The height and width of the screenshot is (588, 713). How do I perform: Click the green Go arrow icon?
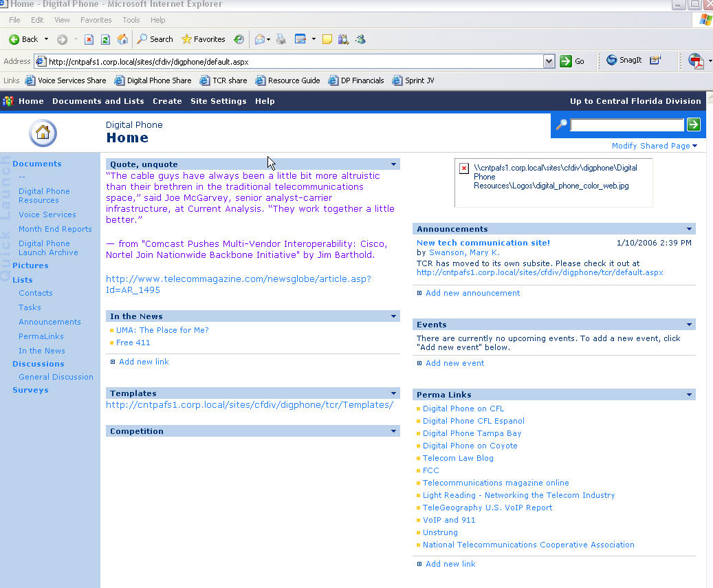pos(566,61)
